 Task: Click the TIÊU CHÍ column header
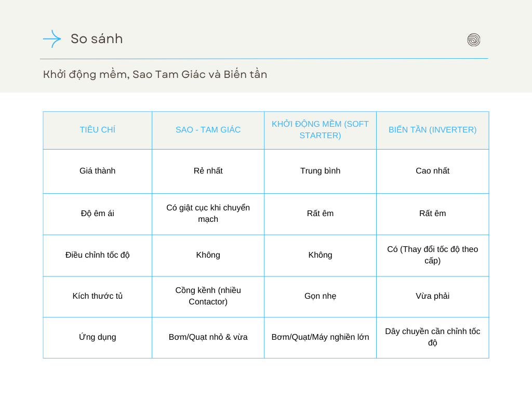[x=97, y=130]
